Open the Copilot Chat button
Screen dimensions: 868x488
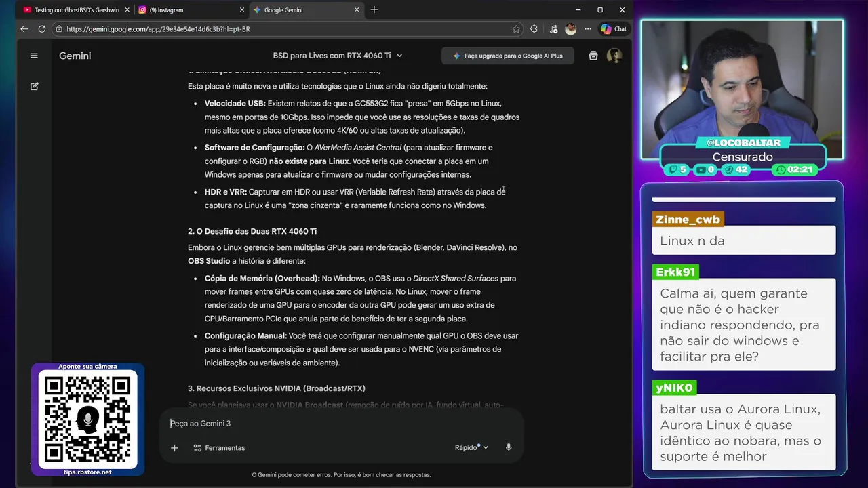(x=614, y=29)
